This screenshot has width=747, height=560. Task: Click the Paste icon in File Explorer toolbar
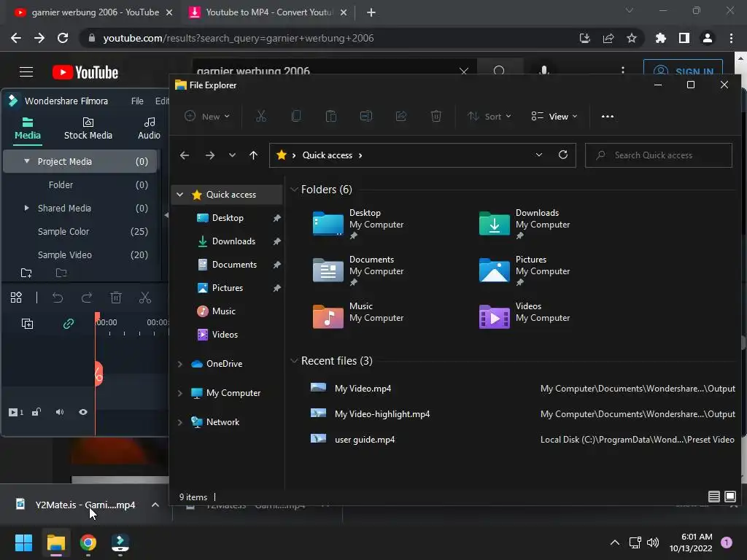[x=330, y=116]
